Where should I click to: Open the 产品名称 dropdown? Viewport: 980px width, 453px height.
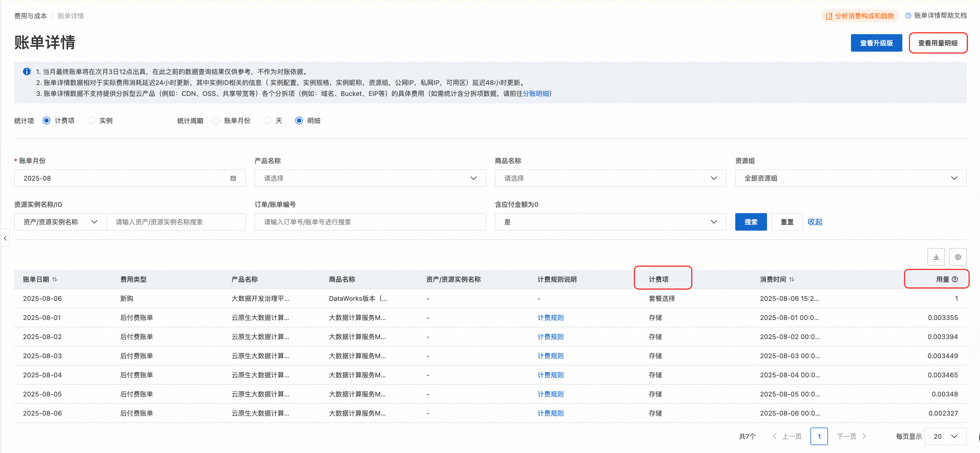pyautogui.click(x=370, y=178)
